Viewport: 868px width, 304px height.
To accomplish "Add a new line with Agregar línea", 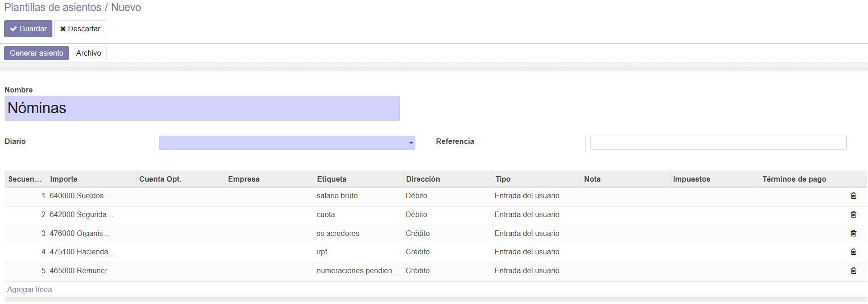I will 29,290.
